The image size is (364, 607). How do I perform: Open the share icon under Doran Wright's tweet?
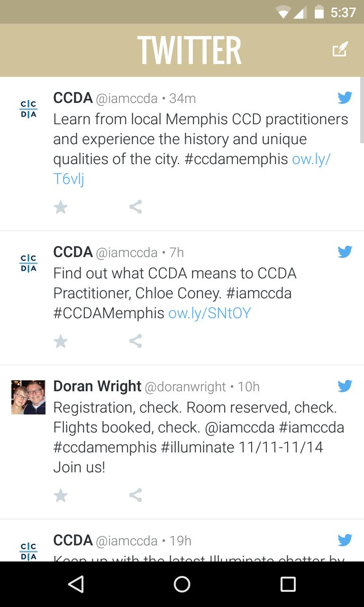[136, 495]
